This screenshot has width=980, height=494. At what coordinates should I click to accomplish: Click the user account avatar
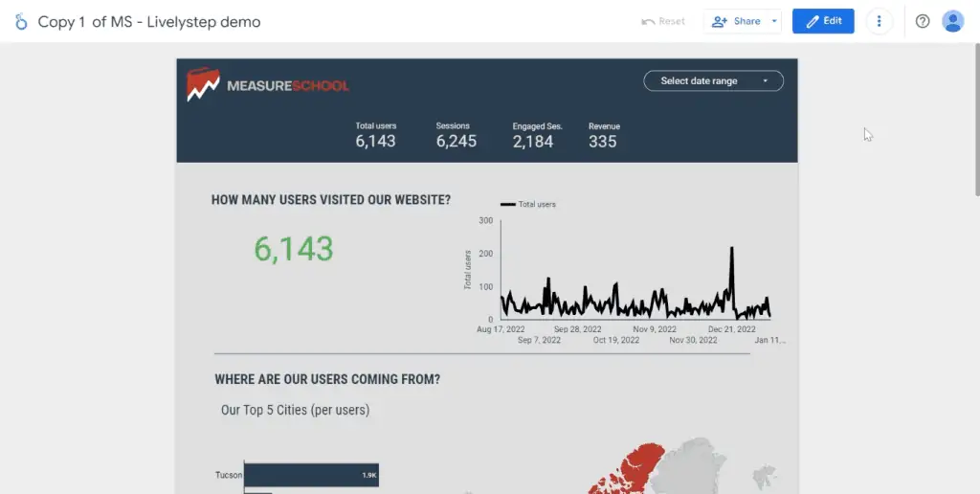[x=952, y=21]
